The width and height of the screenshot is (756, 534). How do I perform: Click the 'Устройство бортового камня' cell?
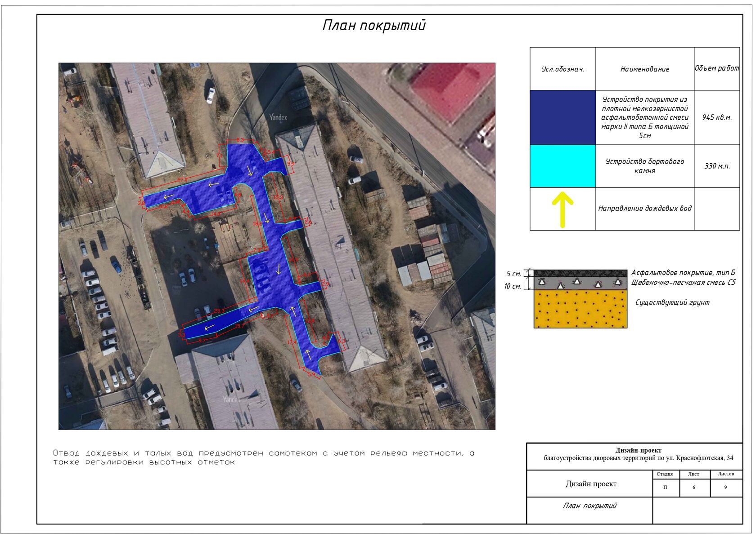click(645, 166)
